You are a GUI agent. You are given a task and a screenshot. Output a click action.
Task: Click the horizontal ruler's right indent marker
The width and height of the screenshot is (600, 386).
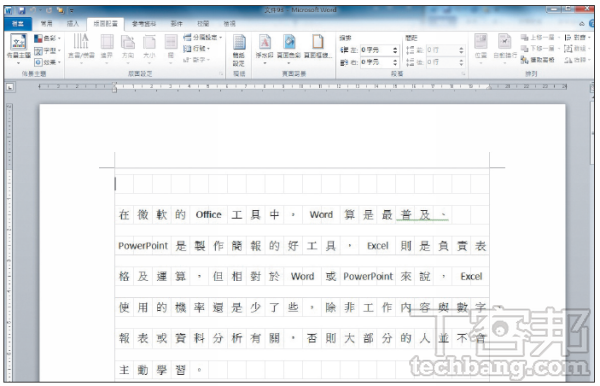(x=489, y=88)
